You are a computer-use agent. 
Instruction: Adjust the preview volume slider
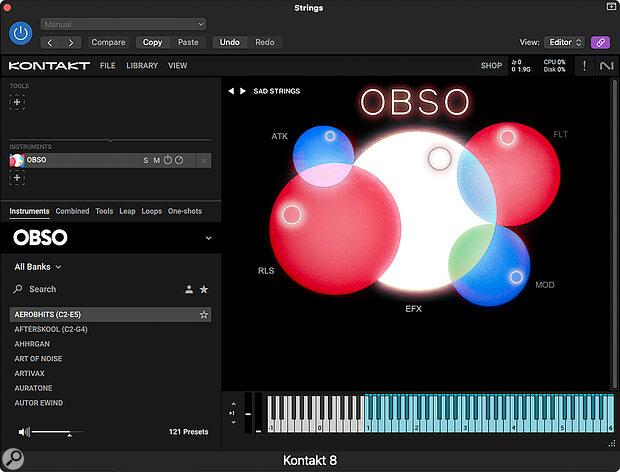tap(69, 432)
